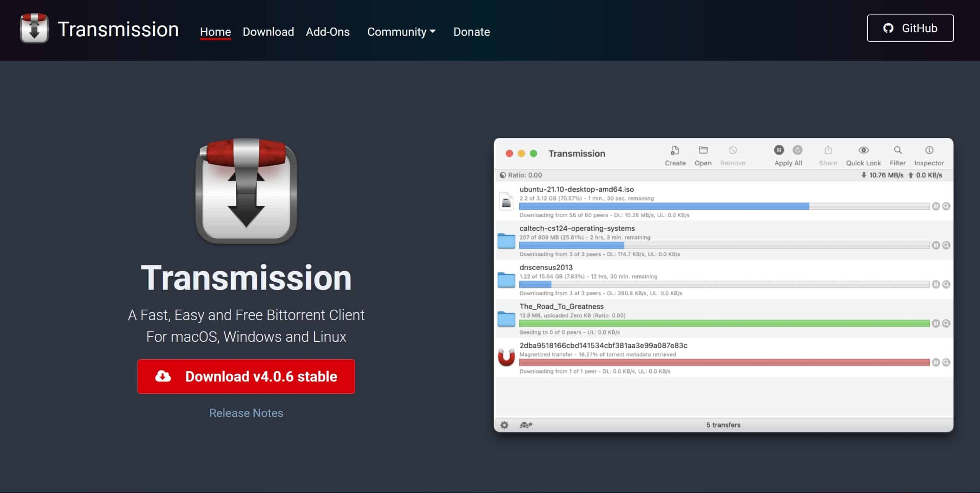Click The_Road_To_Greatness folder icon

click(506, 319)
